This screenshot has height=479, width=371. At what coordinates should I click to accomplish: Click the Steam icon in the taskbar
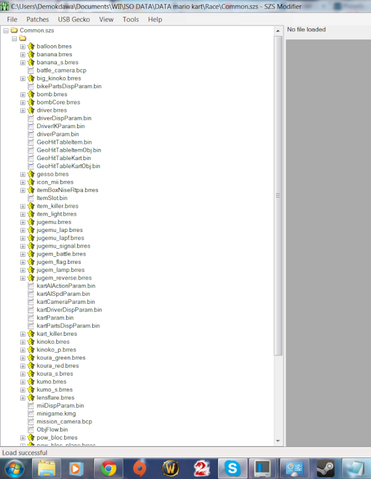tap(325, 469)
